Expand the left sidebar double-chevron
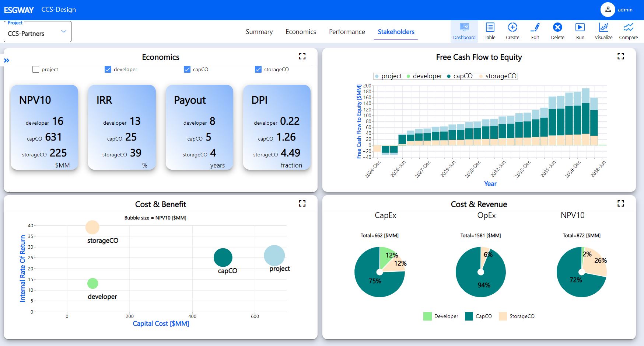This screenshot has height=346, width=644. (x=7, y=60)
